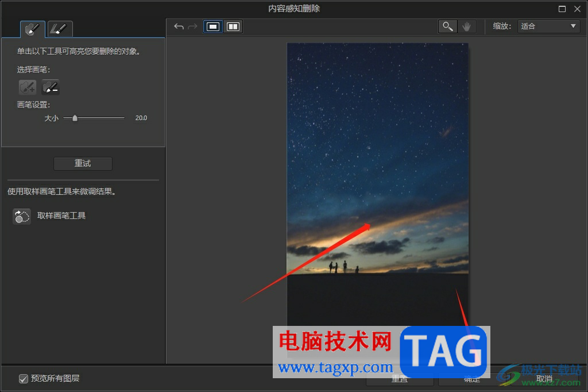
Task: Toggle 预览所有图层 checkbox
Action: click(x=23, y=378)
